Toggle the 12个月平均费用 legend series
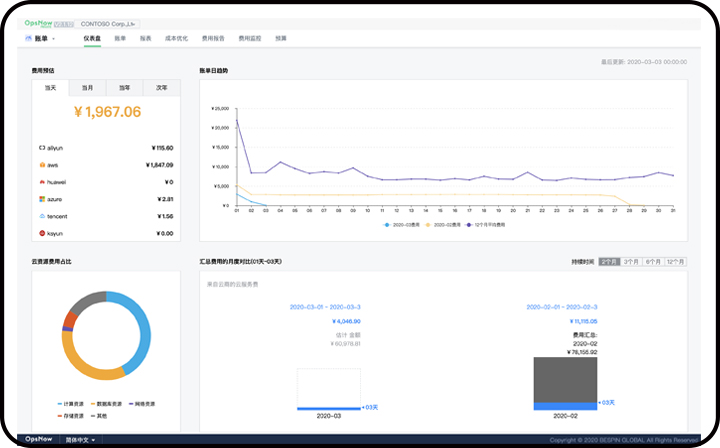720x448 pixels. (485, 225)
